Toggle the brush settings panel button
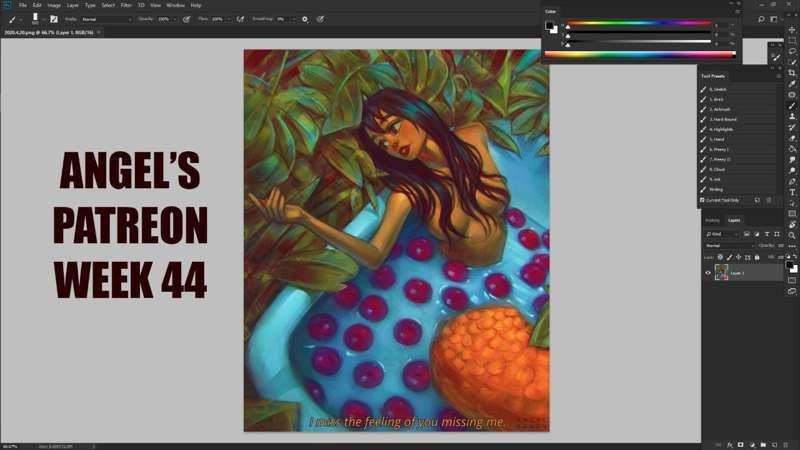 pos(54,19)
